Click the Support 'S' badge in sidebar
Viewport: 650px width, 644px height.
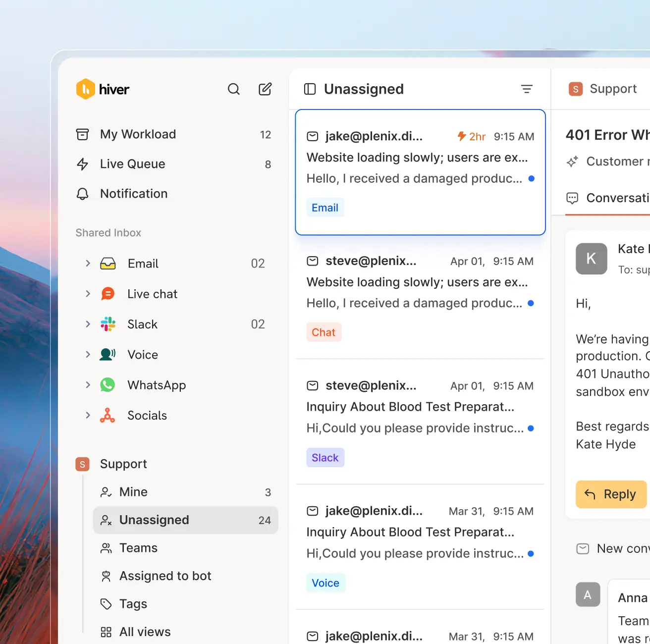[x=82, y=464]
